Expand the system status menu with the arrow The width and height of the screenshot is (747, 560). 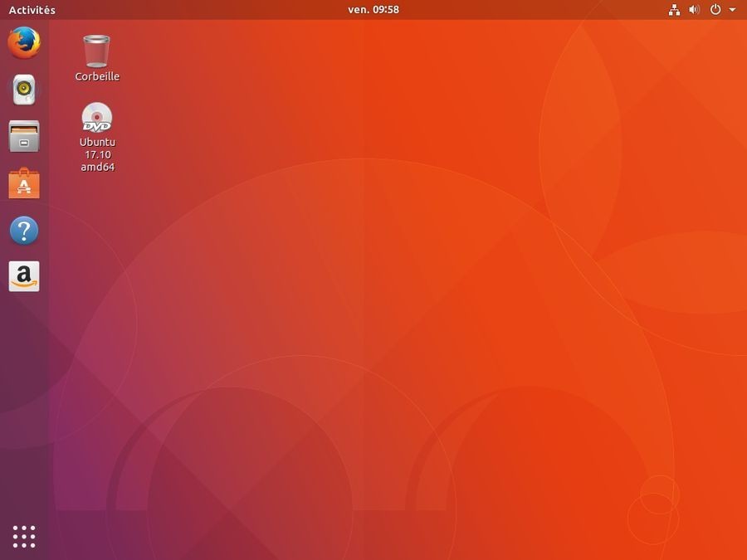coord(731,9)
